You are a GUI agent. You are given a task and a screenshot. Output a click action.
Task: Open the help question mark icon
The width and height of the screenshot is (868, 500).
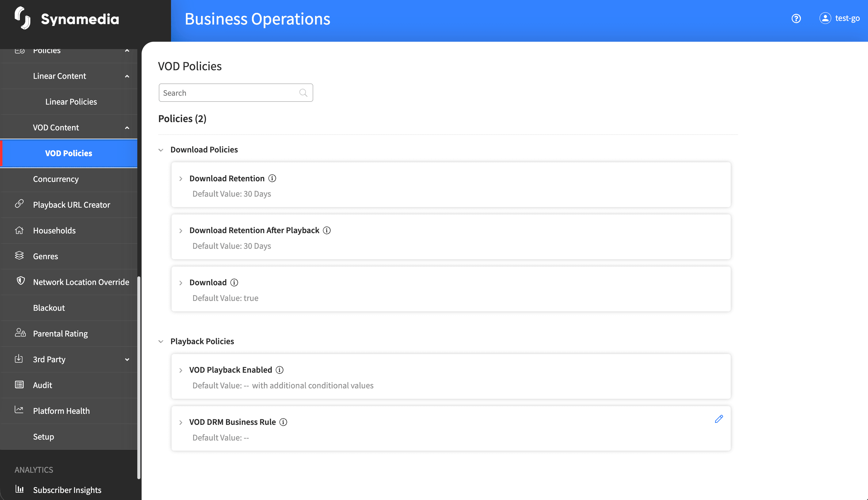[796, 18]
